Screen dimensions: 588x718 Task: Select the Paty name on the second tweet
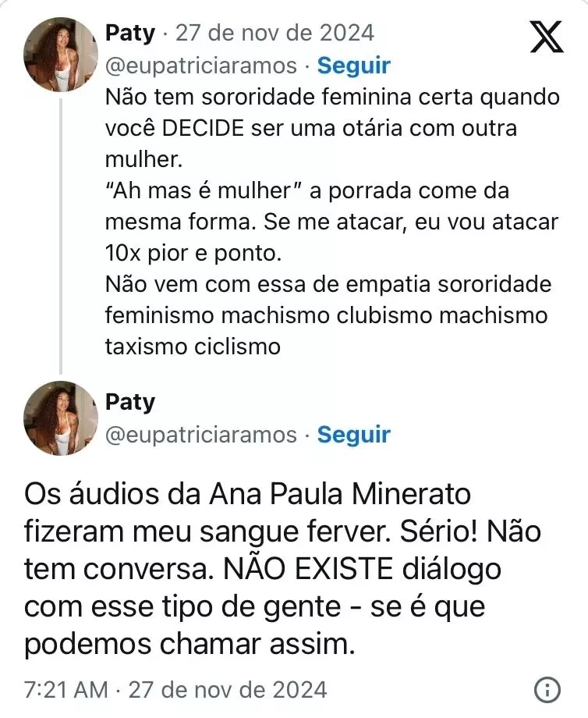[130, 402]
